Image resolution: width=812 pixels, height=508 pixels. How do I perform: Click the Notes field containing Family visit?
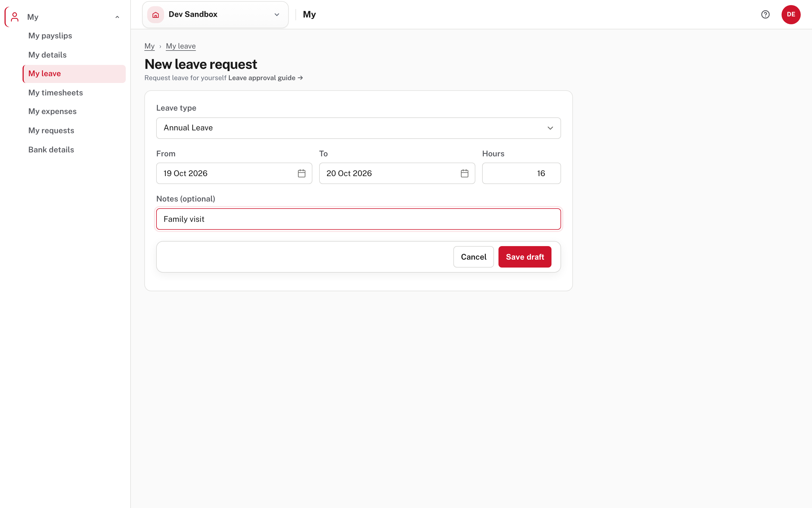coord(358,219)
